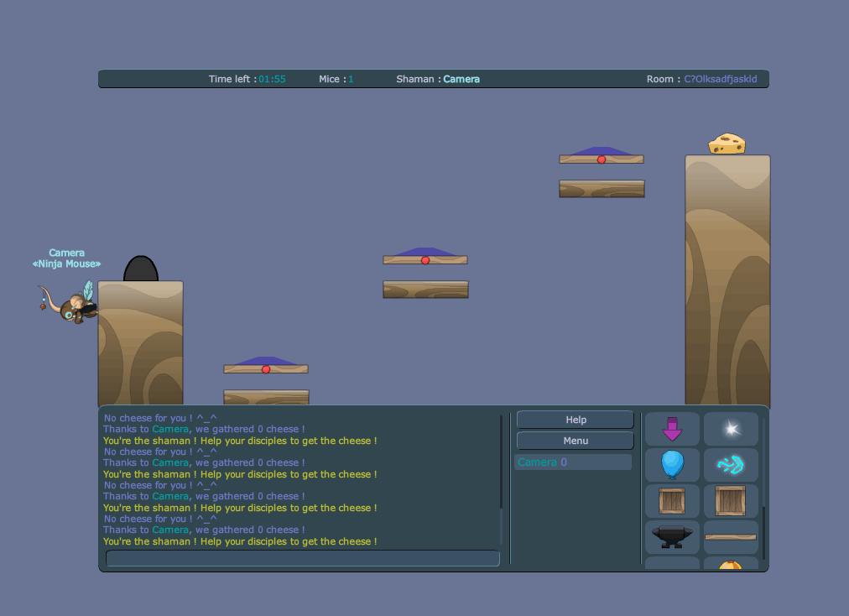
Task: Click the wooden plank below the upper-right platform
Action: 602,189
